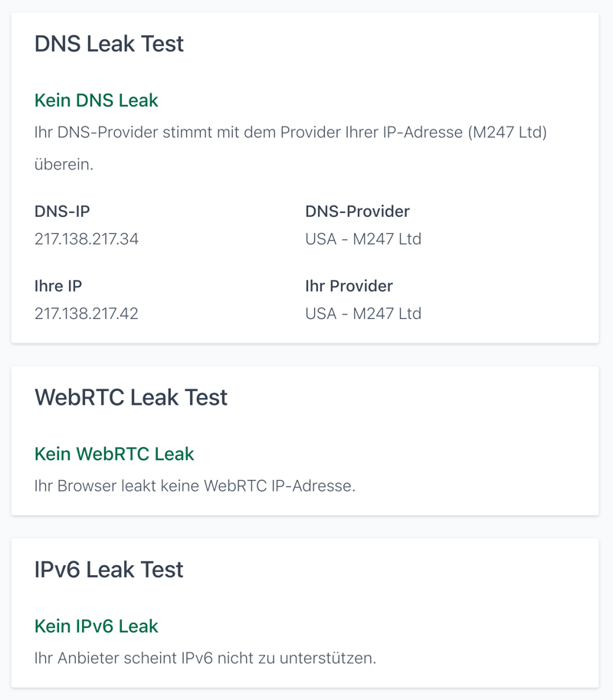Click your IP address 217.138.217.42
613x700 pixels.
(x=87, y=314)
